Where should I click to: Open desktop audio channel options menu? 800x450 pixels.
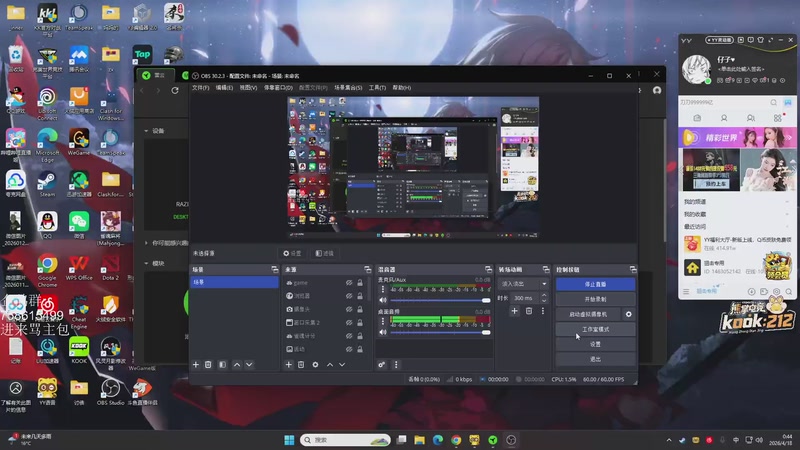coord(383,321)
